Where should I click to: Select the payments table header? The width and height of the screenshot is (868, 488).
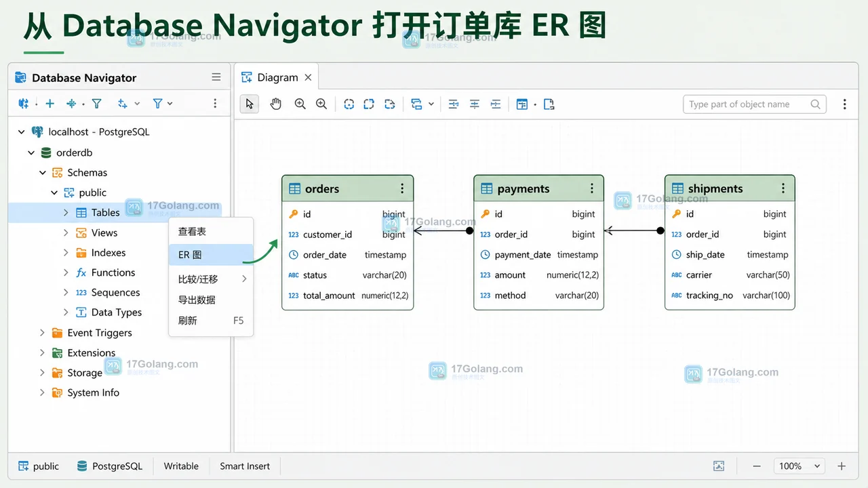pos(538,188)
